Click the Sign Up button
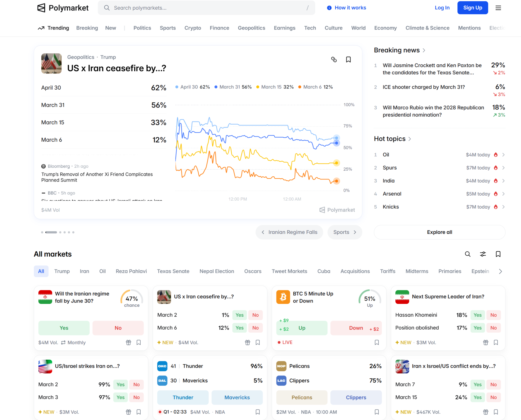521x420 pixels. click(472, 8)
